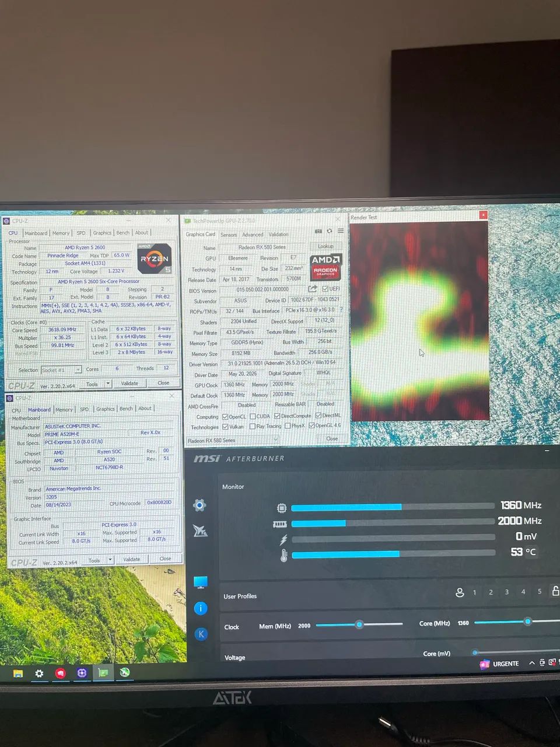Expand Tools arrow in lower CPU-Z window
This screenshot has width=560, height=747.
(x=110, y=560)
